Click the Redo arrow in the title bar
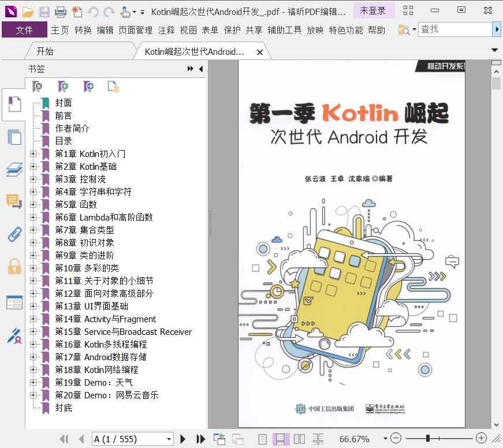 tap(109, 12)
